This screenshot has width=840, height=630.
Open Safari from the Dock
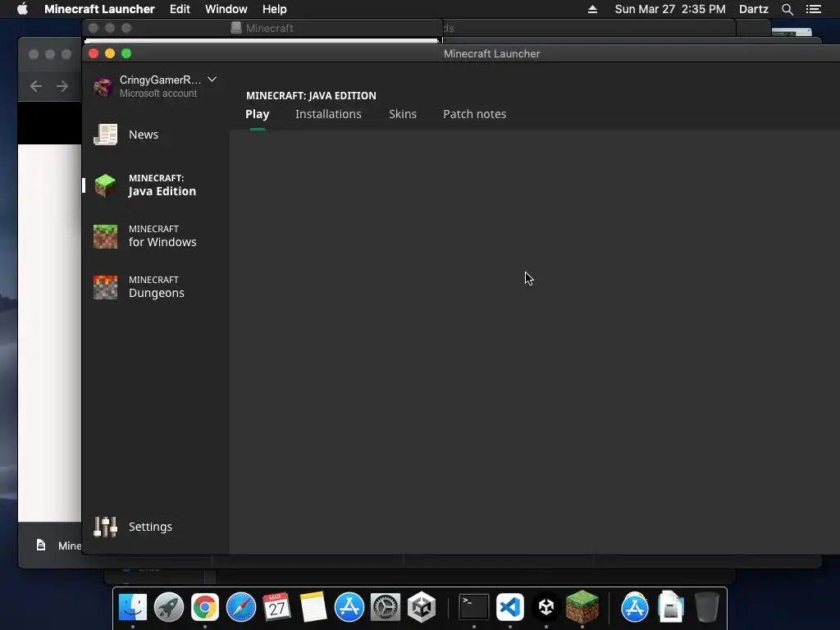(241, 607)
